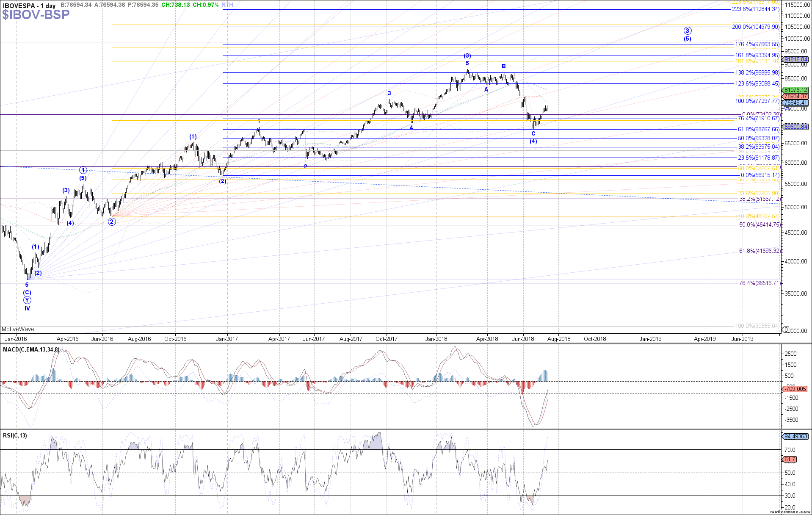Select the 'RSI(C,13)' study label

(x=15, y=435)
